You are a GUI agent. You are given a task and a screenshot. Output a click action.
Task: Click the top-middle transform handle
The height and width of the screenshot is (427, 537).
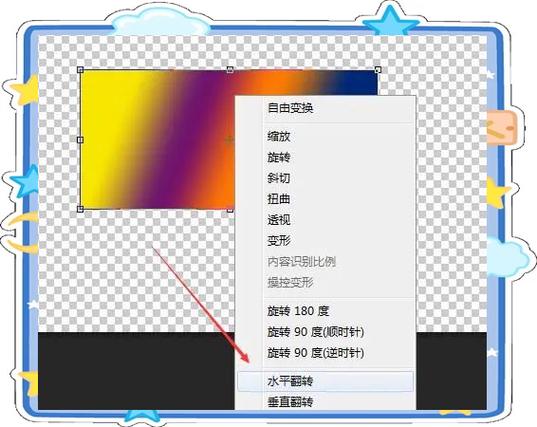point(230,70)
